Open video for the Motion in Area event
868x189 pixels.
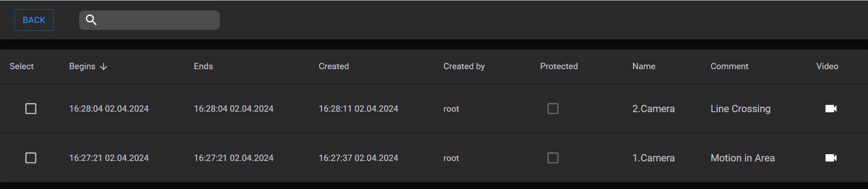click(831, 158)
